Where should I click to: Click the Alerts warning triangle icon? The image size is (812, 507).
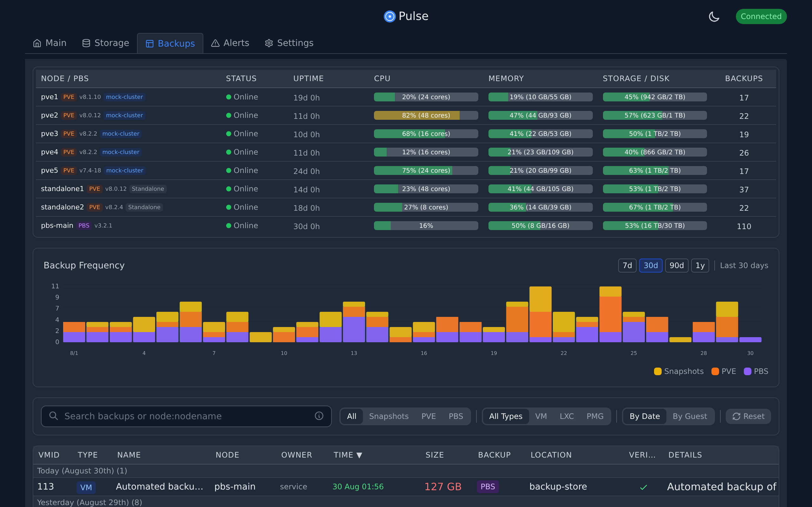[x=215, y=43]
